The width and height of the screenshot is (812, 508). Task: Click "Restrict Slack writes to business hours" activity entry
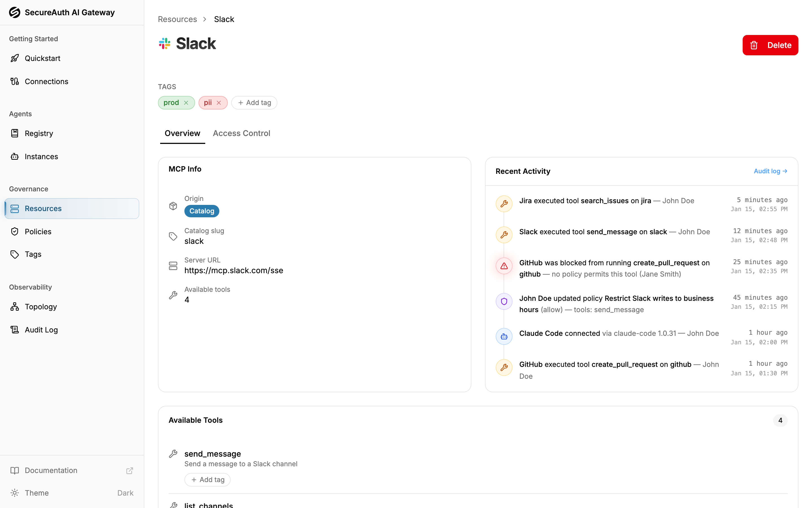[x=616, y=304]
